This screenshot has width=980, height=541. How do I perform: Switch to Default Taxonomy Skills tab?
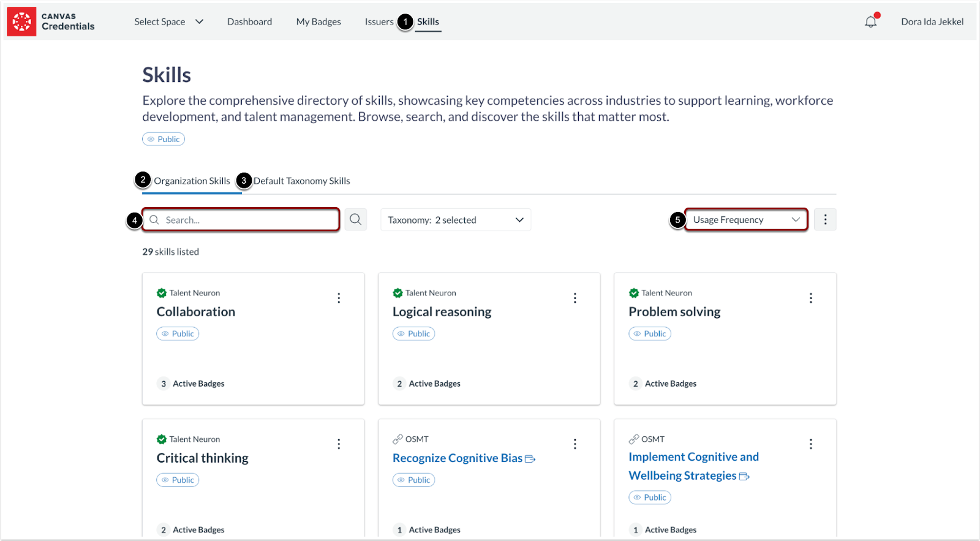click(x=301, y=181)
